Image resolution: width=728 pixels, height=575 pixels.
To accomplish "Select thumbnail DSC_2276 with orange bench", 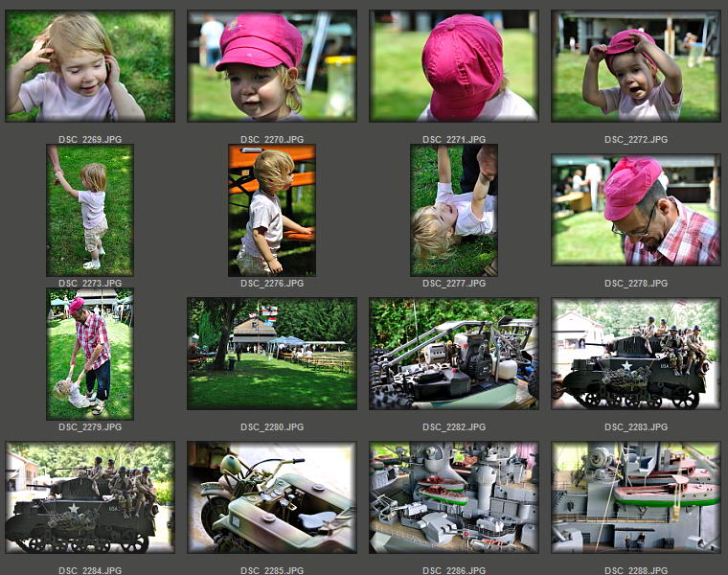I will coord(272,210).
